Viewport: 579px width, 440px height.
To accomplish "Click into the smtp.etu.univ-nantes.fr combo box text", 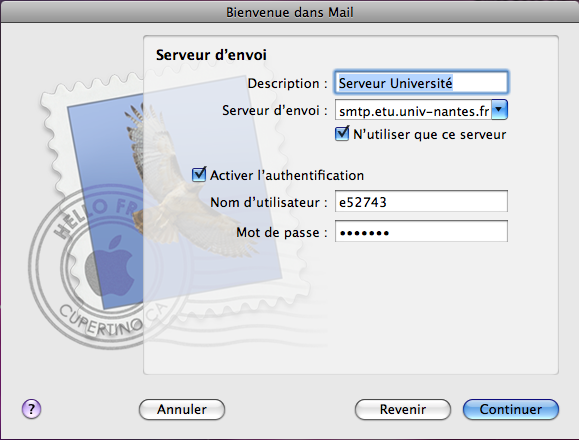I will (414, 110).
